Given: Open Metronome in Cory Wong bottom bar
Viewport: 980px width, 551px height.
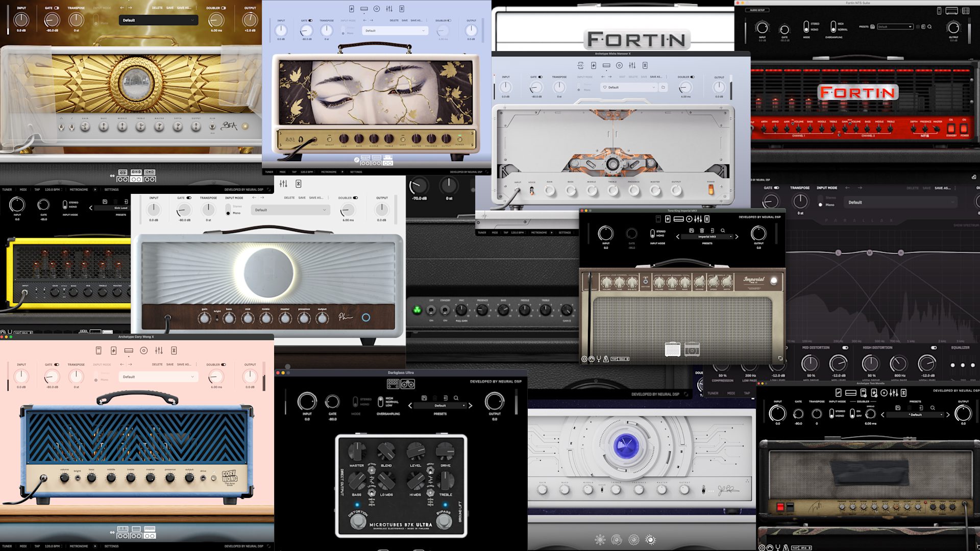Looking at the screenshot, I should pyautogui.click(x=79, y=546).
